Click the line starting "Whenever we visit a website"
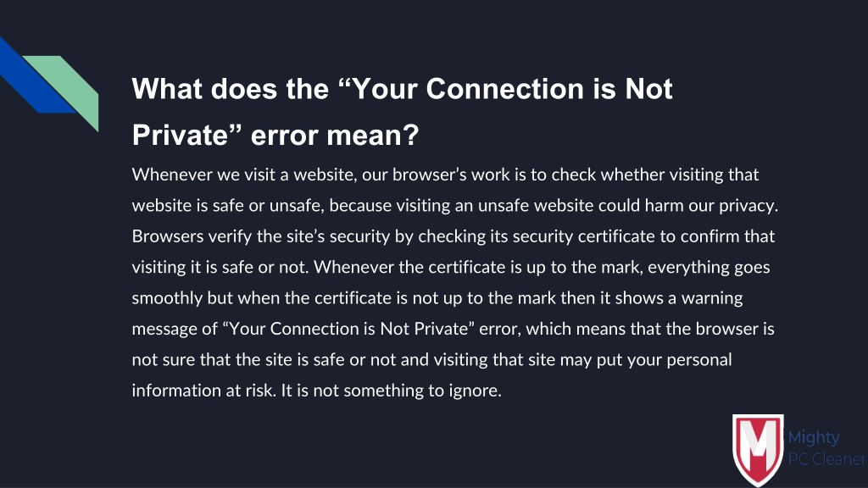This screenshot has height=488, width=868. tap(445, 175)
